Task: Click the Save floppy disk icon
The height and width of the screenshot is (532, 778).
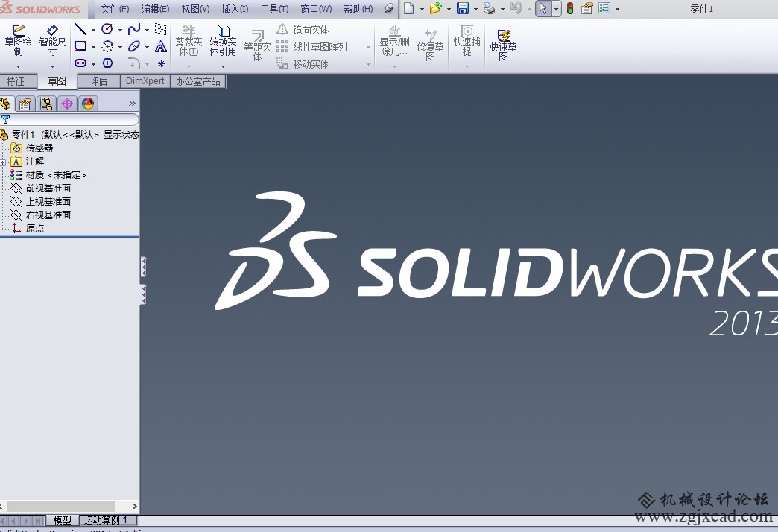Action: point(463,8)
